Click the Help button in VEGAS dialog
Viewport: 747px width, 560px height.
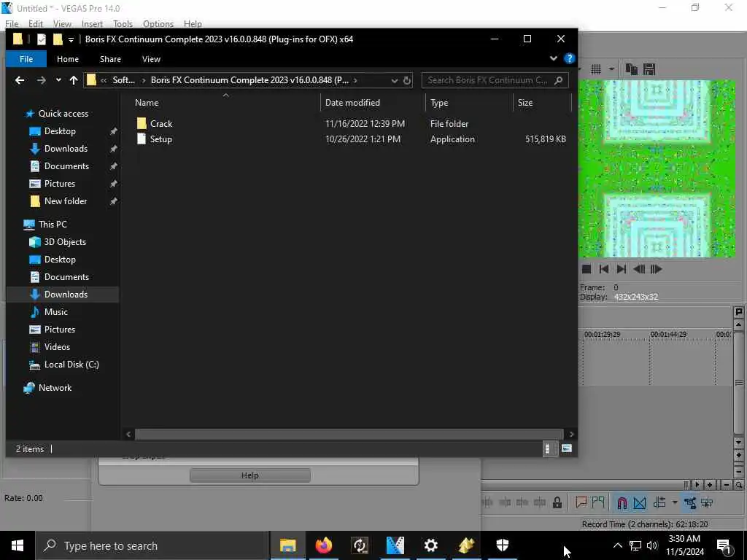249,475
